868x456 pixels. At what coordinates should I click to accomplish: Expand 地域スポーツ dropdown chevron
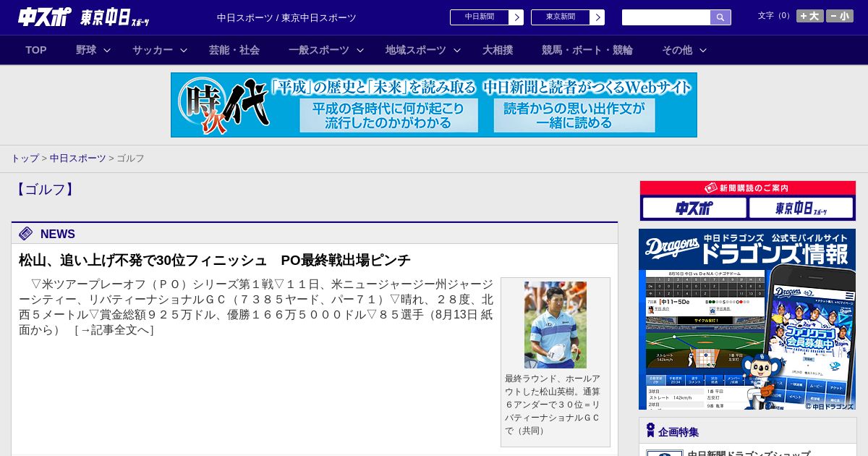pyautogui.click(x=457, y=51)
